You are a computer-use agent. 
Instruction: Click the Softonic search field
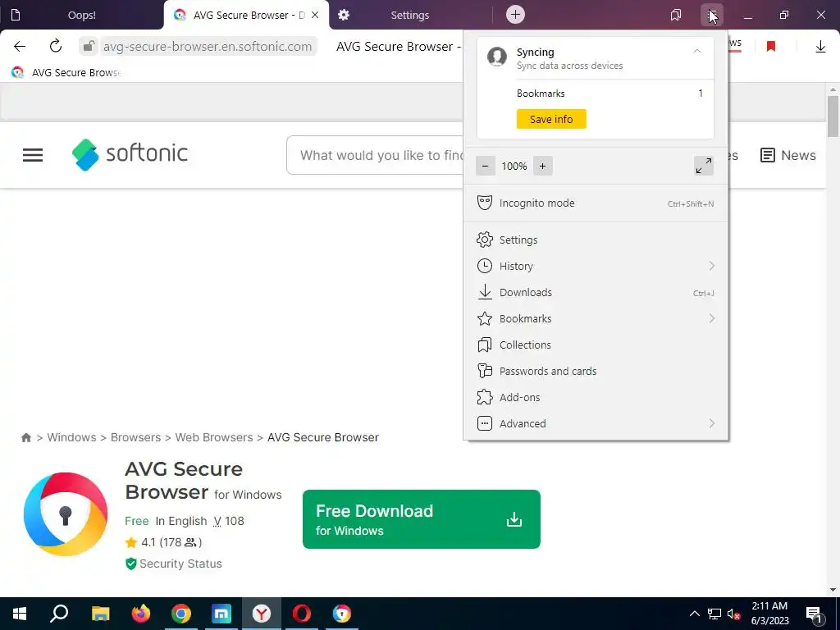(x=375, y=155)
